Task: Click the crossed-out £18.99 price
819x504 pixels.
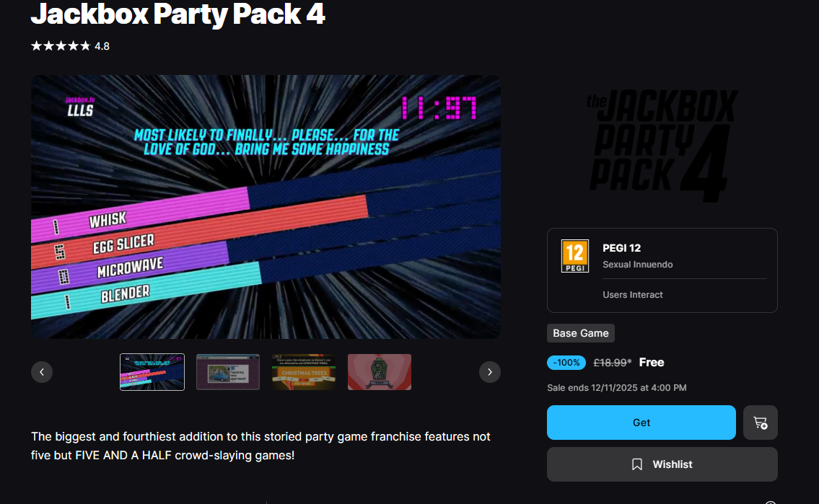Action: pos(612,363)
